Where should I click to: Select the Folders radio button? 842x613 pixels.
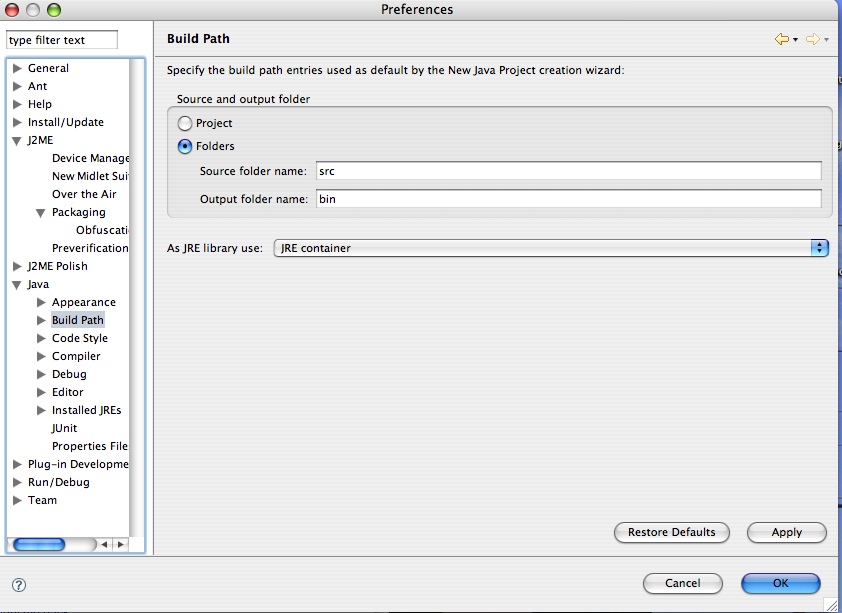tap(185, 146)
